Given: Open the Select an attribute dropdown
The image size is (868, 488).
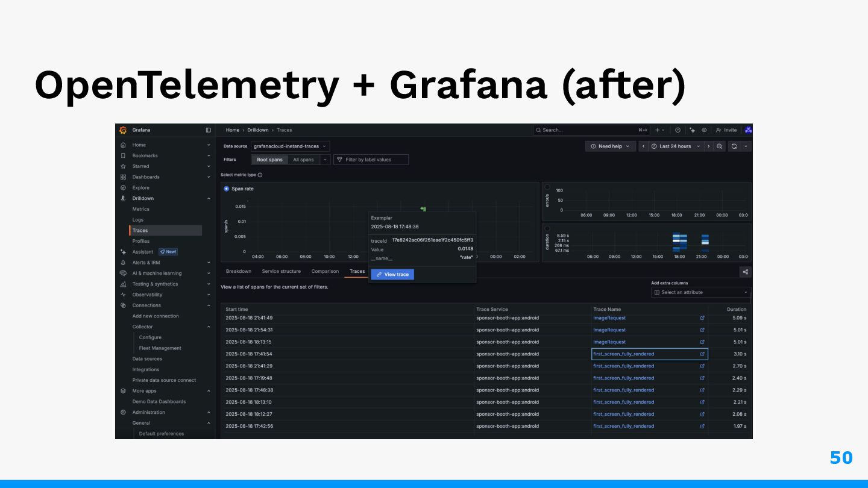Looking at the screenshot, I should pos(701,292).
